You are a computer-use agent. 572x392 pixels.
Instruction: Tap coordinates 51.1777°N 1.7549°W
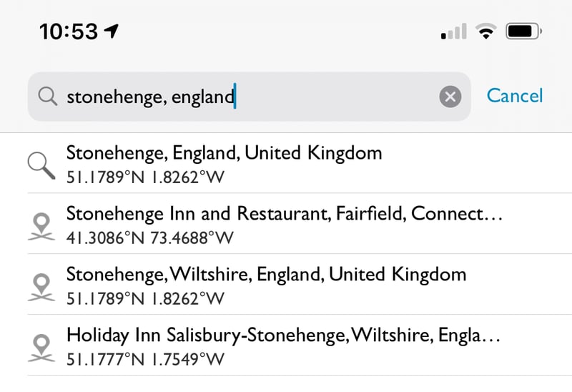click(x=145, y=358)
